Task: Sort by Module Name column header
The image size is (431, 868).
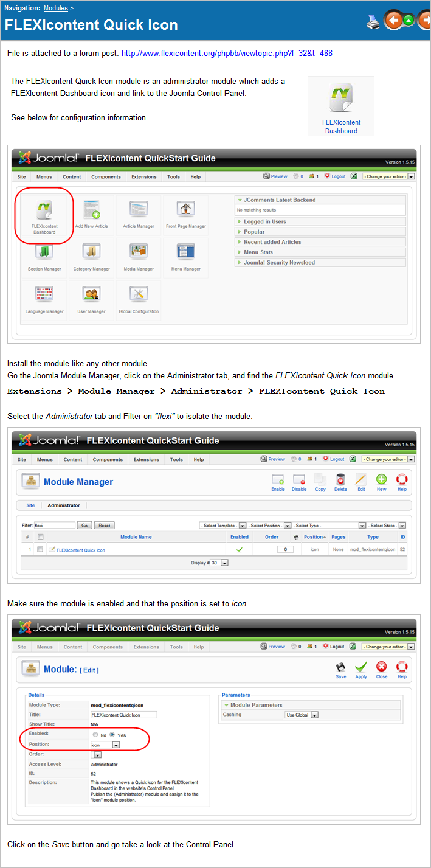Action: [x=136, y=537]
